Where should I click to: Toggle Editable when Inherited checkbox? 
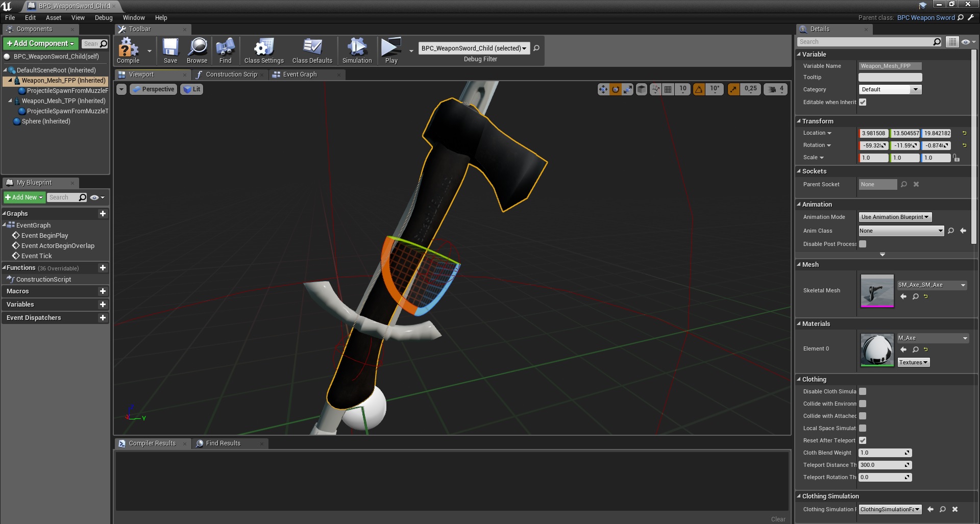[x=863, y=102]
